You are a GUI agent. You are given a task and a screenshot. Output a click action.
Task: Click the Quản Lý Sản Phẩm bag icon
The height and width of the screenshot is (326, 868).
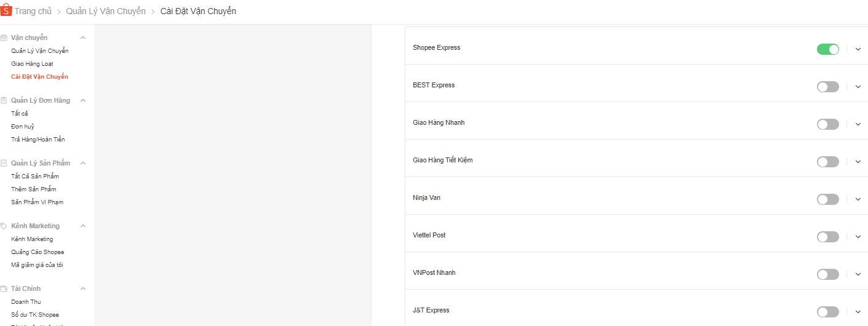click(x=4, y=164)
